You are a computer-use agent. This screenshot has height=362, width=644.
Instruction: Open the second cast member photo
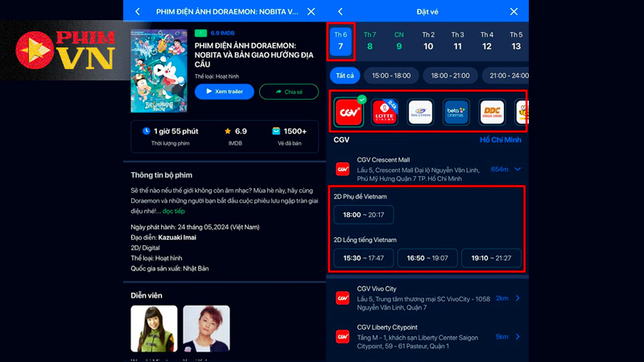(x=206, y=328)
